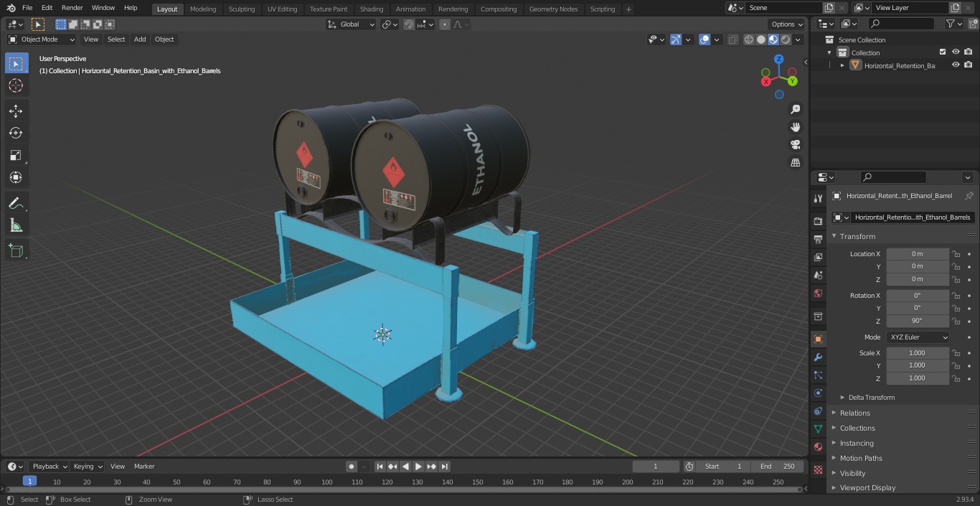Click the End frame field

pyautogui.click(x=778, y=467)
